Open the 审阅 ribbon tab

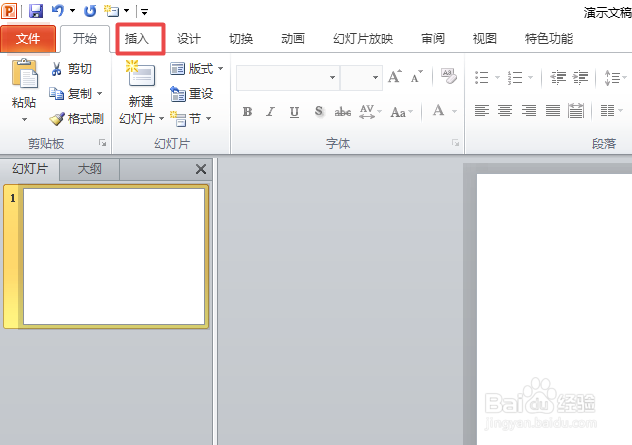(433, 39)
